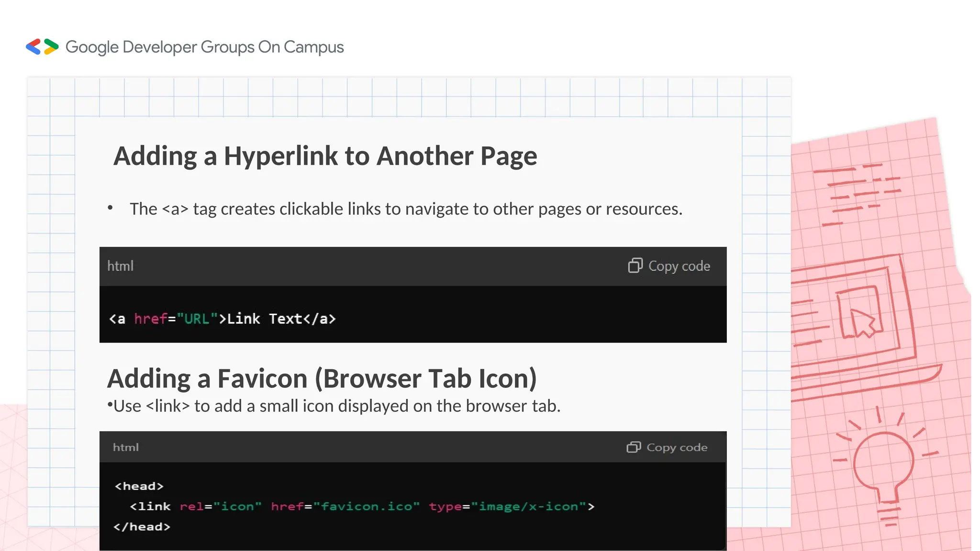This screenshot has height=551, width=980.
Task: Click the closing </head> tag line
Action: [x=142, y=527]
